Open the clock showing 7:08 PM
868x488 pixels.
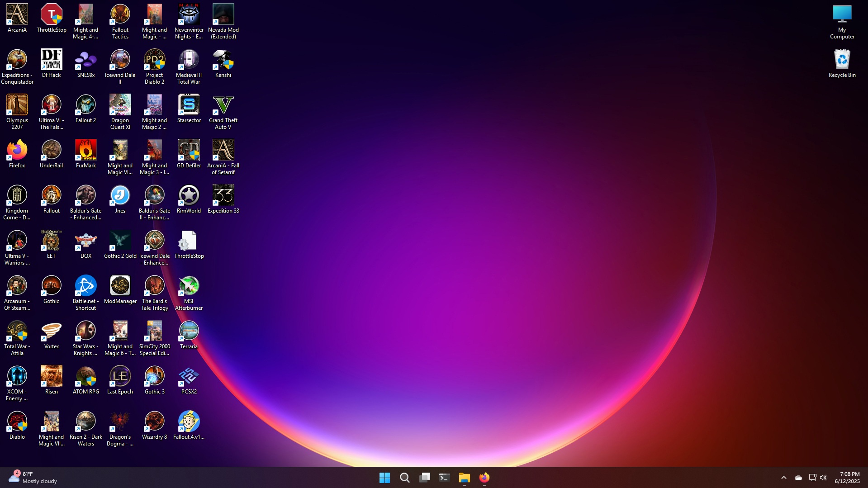tap(848, 478)
